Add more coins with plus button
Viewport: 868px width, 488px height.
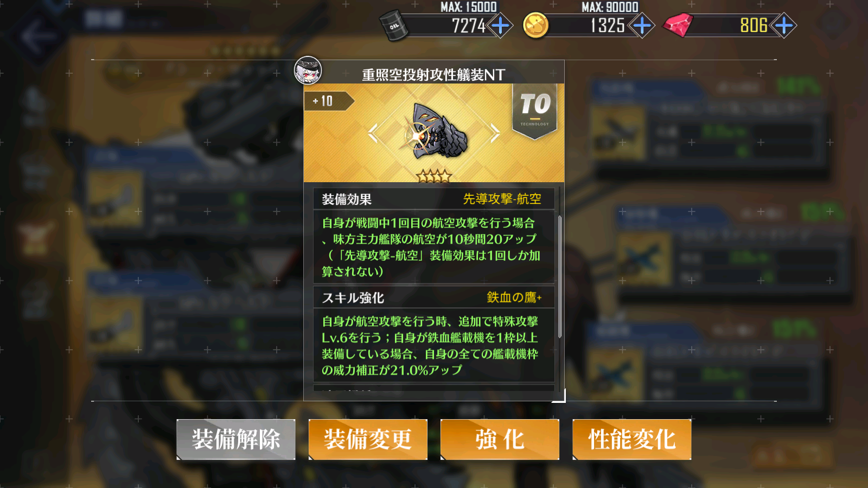(642, 25)
